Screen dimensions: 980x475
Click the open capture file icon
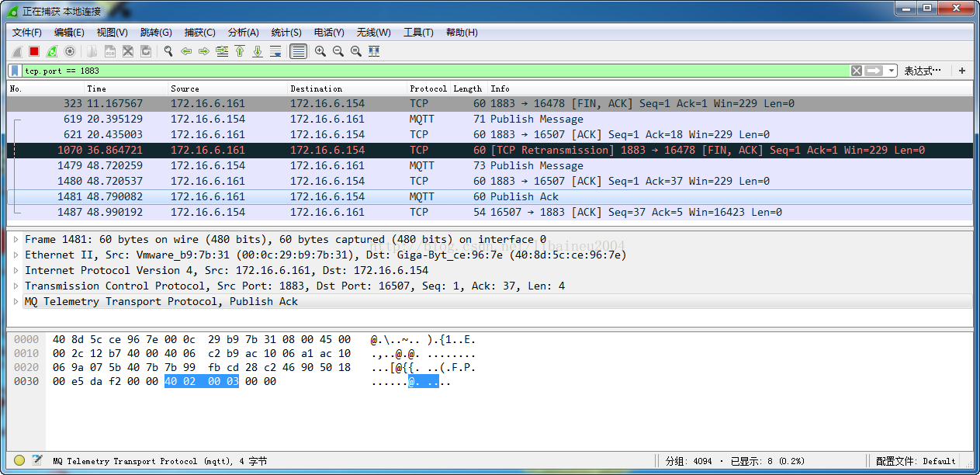tap(92, 51)
